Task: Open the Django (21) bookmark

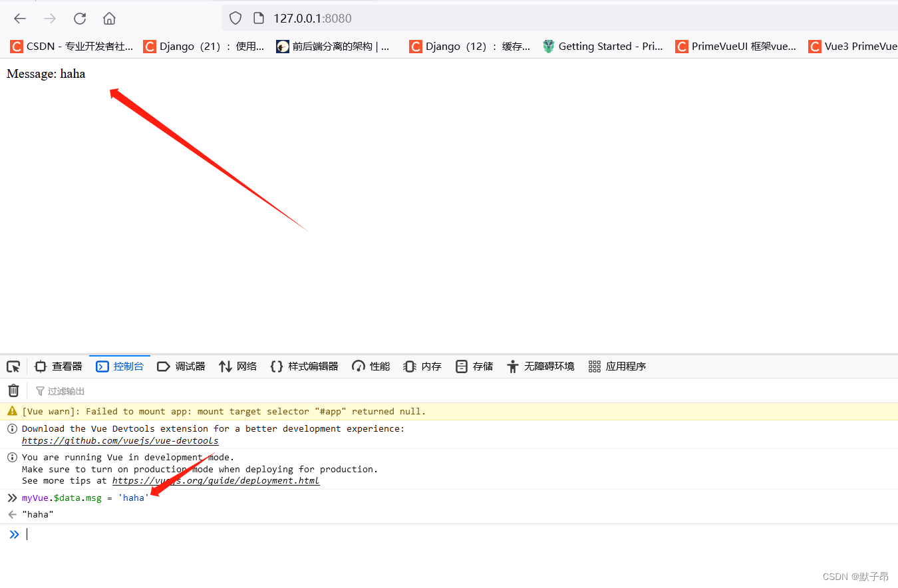Action: [x=204, y=47]
